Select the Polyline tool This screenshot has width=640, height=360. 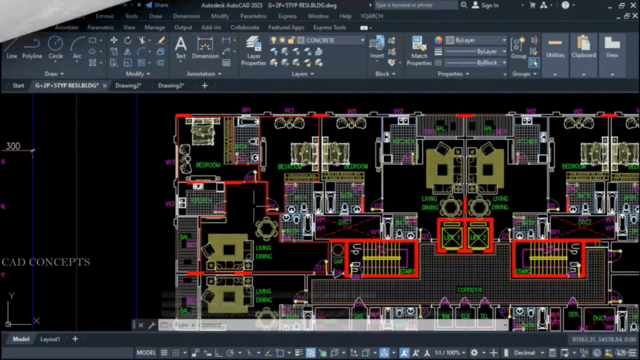click(32, 48)
